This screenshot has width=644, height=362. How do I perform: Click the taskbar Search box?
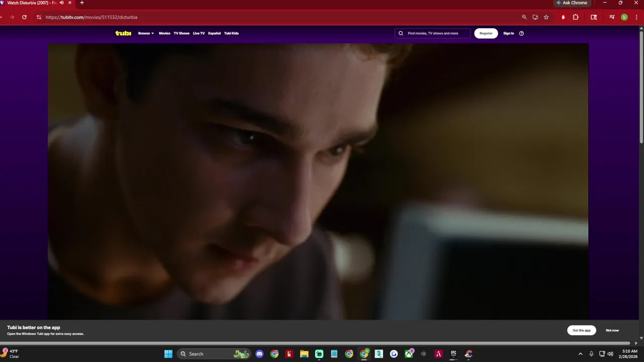[x=215, y=354]
